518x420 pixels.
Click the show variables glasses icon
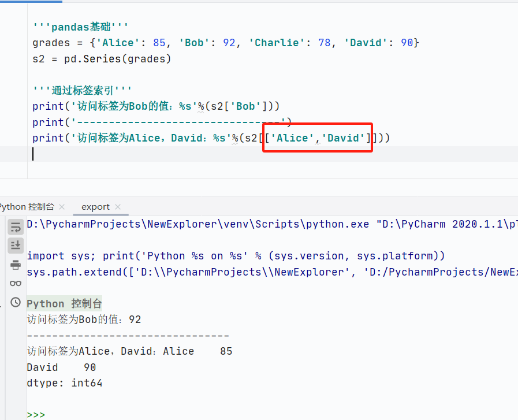(x=16, y=283)
